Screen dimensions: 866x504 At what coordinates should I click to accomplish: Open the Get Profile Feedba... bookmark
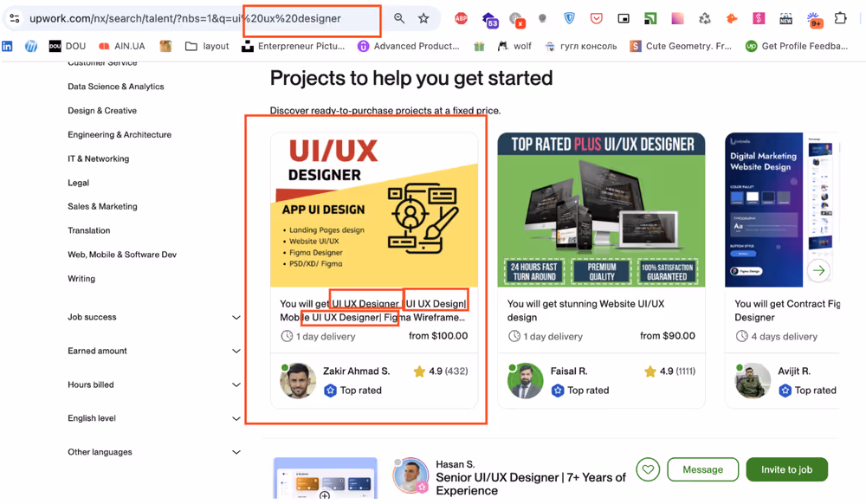[x=797, y=47]
